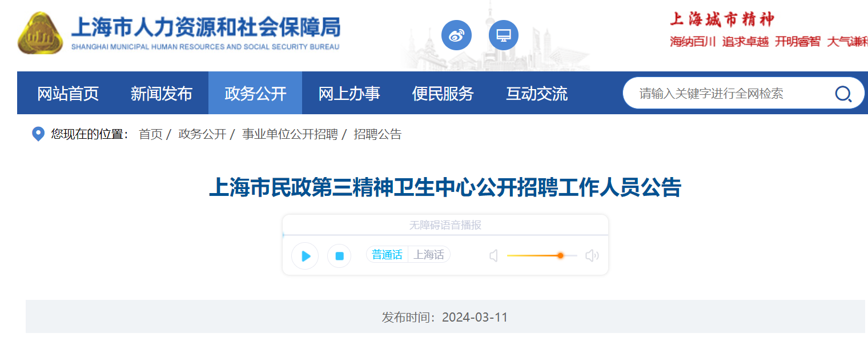Switch voice to 上海话
Screen dimensions: 868x349
coord(429,255)
